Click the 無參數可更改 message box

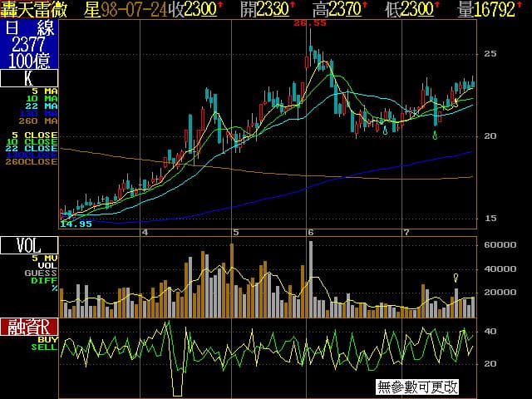(x=417, y=387)
